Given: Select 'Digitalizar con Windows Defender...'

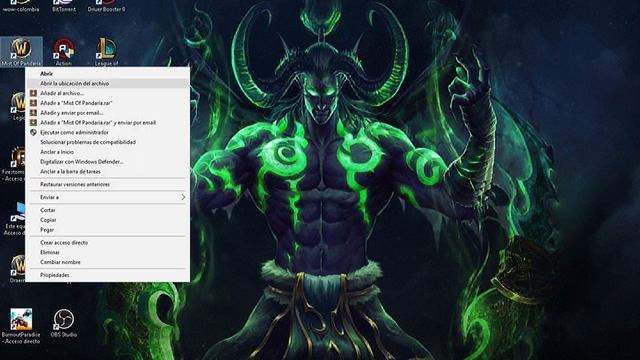Looking at the screenshot, I should (108, 162).
